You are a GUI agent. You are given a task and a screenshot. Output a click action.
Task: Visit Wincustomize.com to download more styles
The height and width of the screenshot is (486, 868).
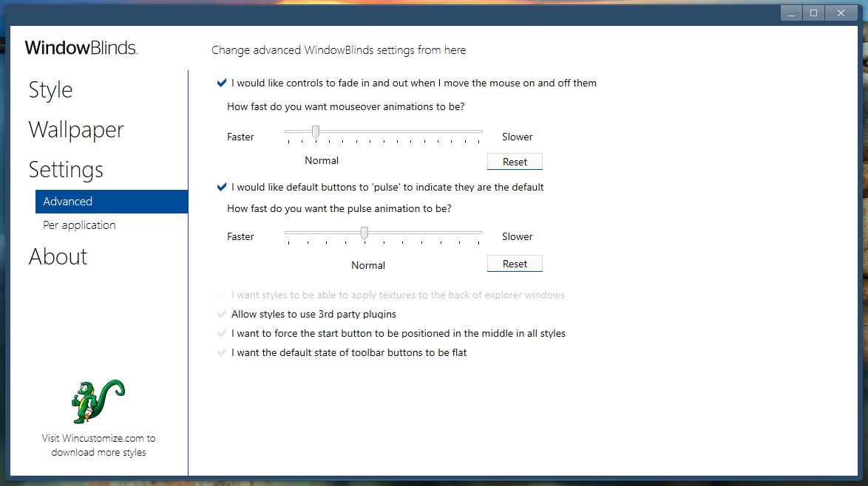(98, 445)
